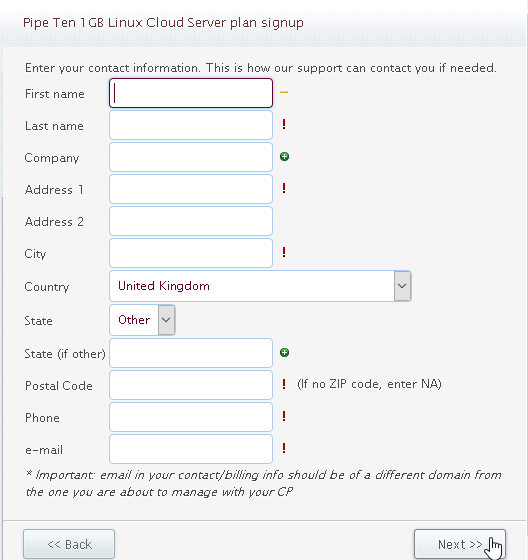
Task: Click the red exclamation icon beside Last name
Action: click(x=284, y=124)
